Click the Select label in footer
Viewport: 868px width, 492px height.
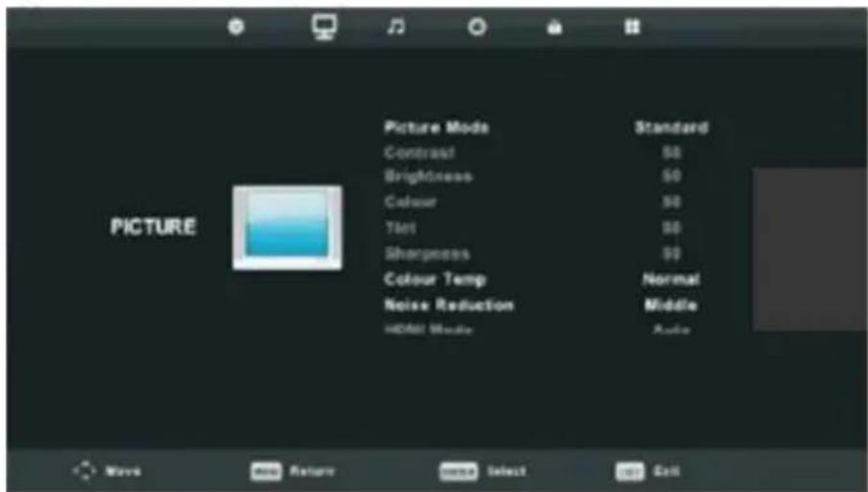(x=507, y=472)
